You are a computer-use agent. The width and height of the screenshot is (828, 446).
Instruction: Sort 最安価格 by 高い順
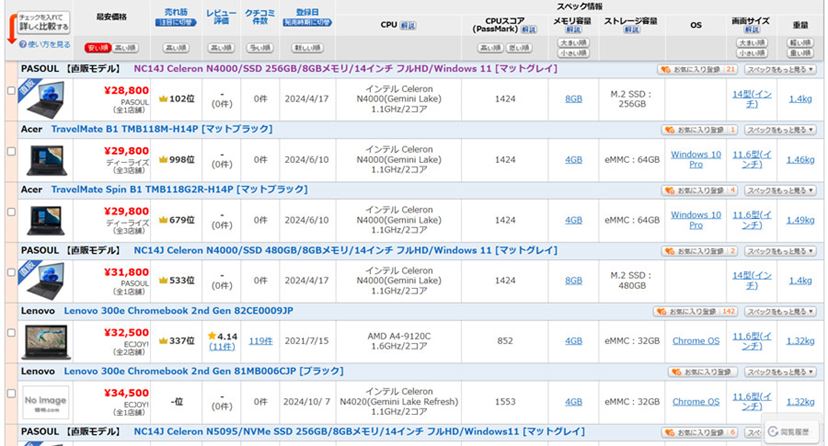(x=126, y=48)
